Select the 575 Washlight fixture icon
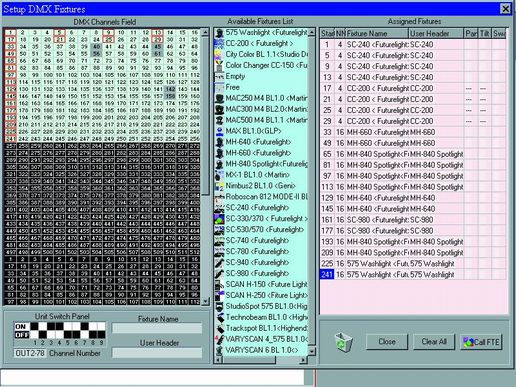This screenshot has width=516, height=387. pos(219,33)
